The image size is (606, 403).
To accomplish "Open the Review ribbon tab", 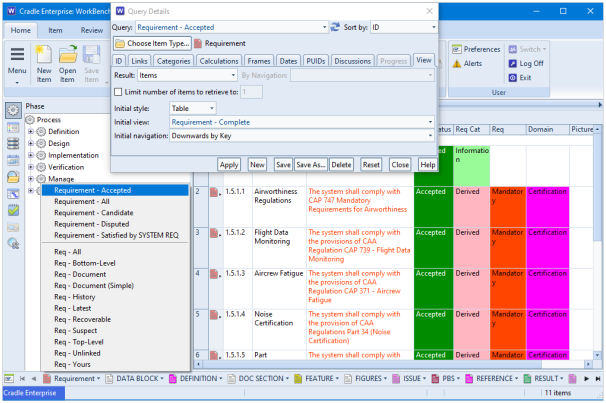I will (x=92, y=30).
